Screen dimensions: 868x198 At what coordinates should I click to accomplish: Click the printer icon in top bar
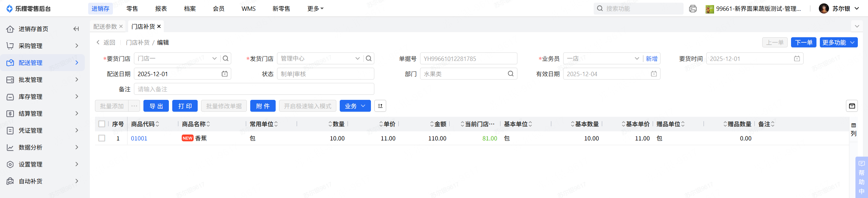(693, 9)
